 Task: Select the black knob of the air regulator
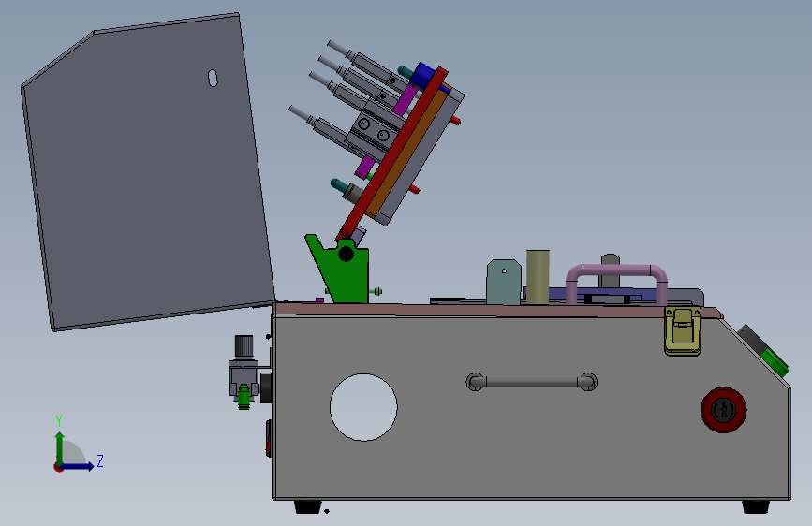[244, 346]
